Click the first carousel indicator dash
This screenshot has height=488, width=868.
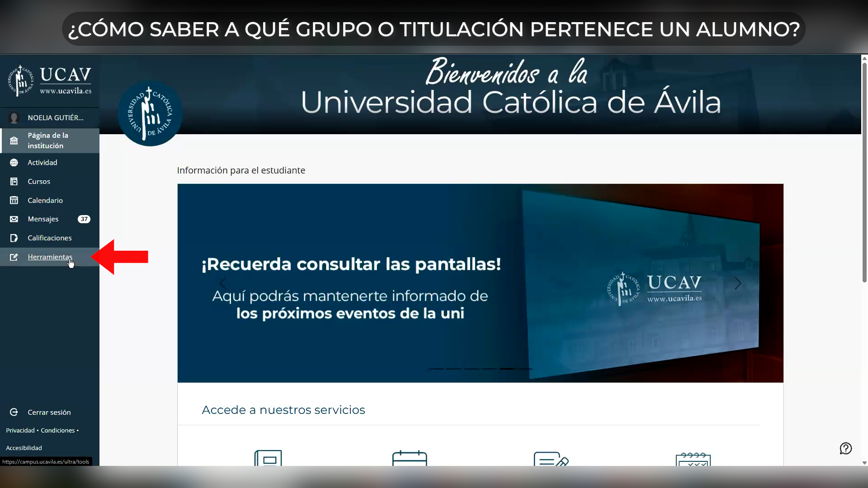point(436,369)
